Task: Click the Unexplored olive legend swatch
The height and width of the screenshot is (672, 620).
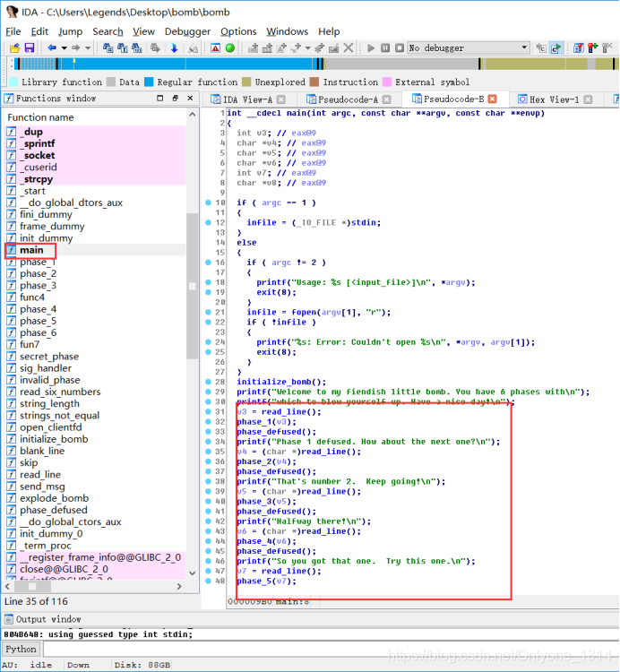Action: (x=246, y=82)
